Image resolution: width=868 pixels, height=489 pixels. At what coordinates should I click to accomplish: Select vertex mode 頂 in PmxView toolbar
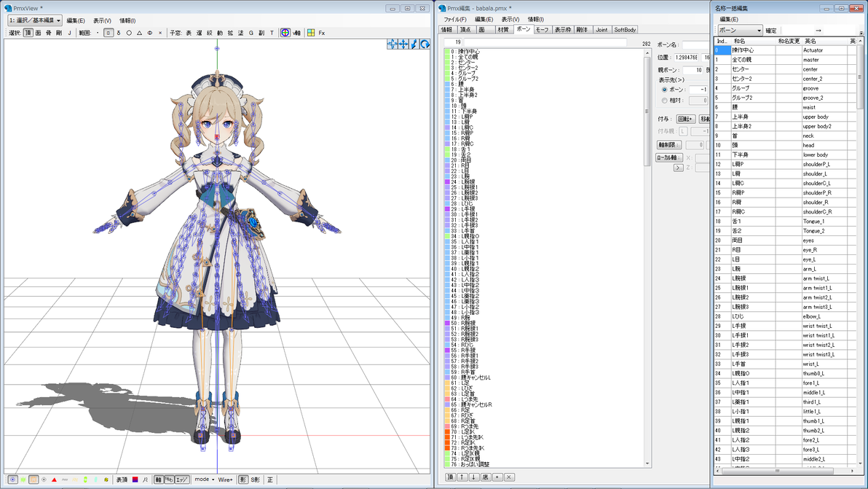coord(28,34)
